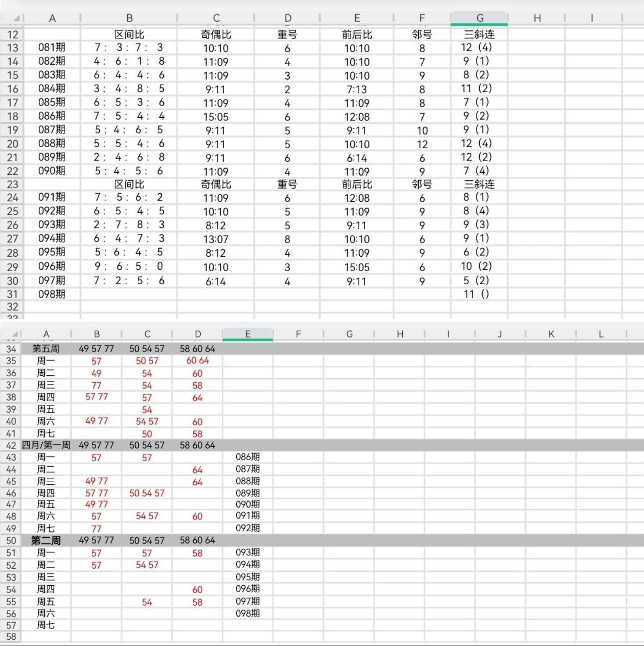Select cell 098期 in lower sheet column E

[248, 613]
